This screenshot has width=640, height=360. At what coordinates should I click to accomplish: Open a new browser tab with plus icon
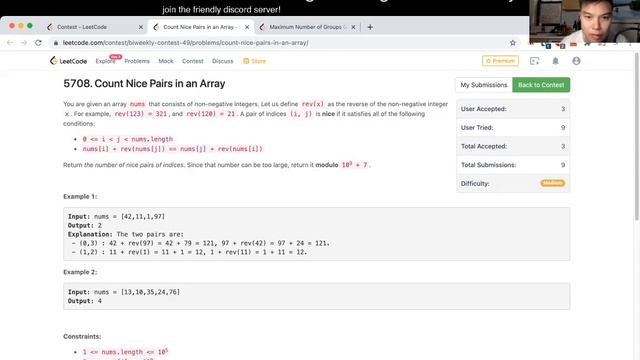370,27
